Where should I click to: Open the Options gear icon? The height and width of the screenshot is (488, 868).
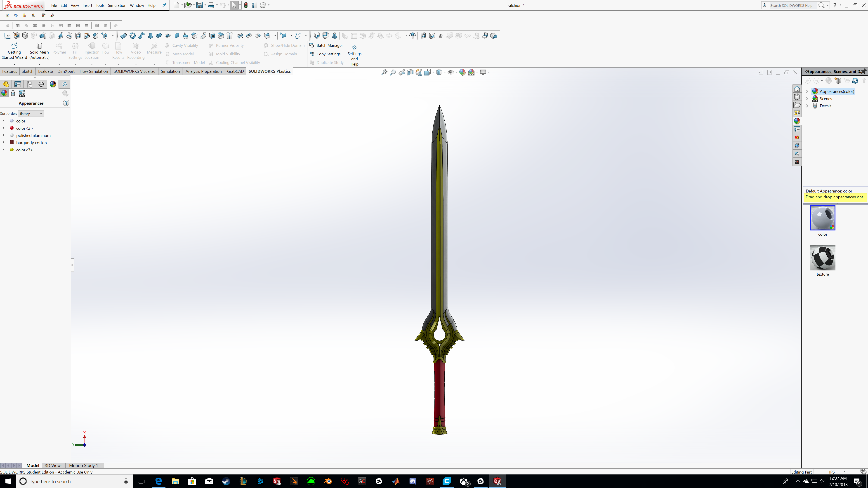pyautogui.click(x=263, y=5)
